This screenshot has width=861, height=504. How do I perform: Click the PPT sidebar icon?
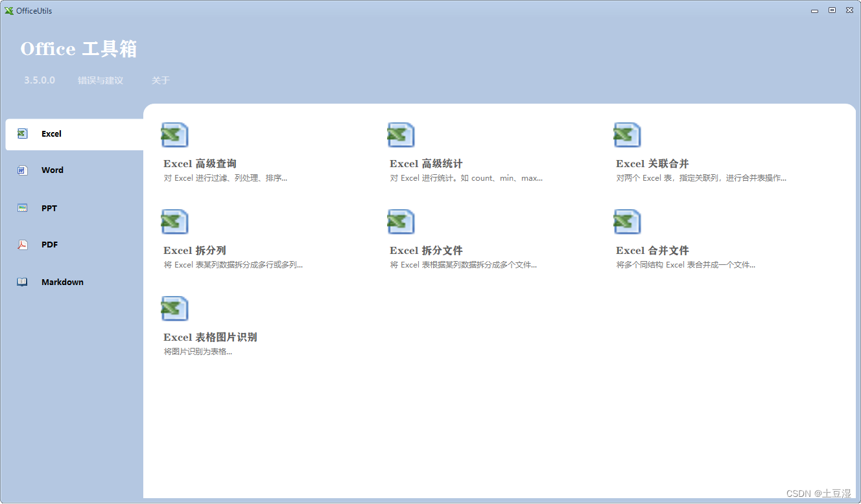22,208
